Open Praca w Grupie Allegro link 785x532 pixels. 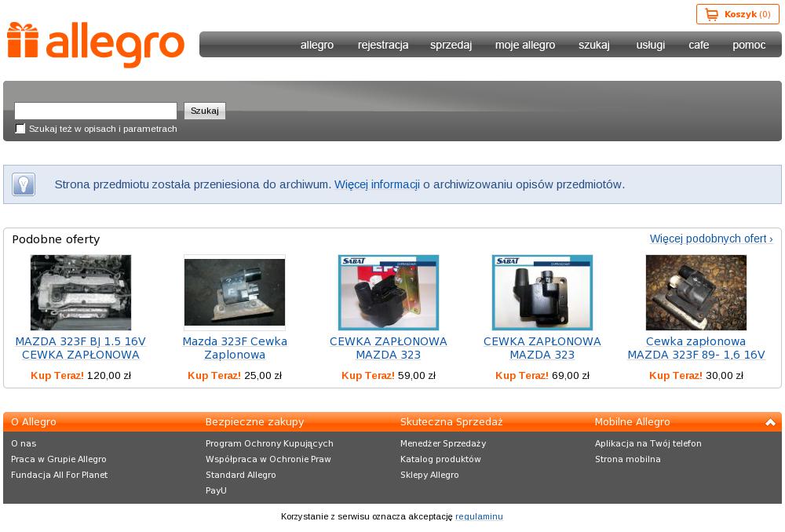(x=59, y=459)
